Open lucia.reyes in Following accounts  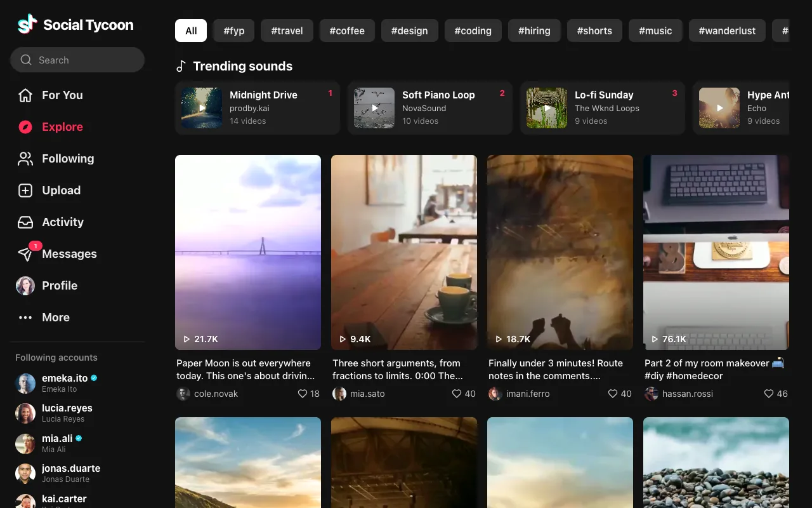coord(77,413)
